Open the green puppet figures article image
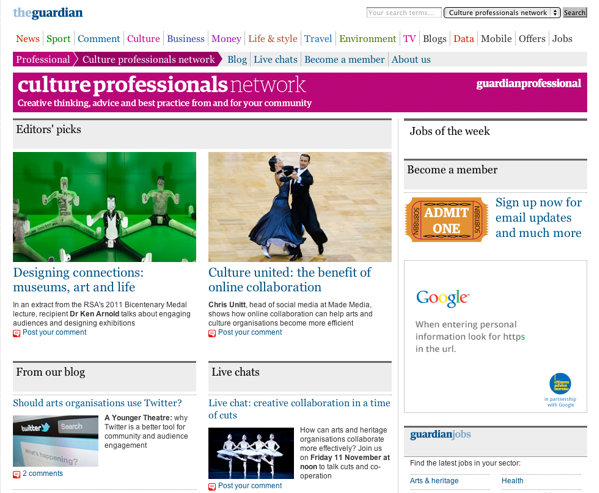The width and height of the screenshot is (599, 493). tap(104, 207)
